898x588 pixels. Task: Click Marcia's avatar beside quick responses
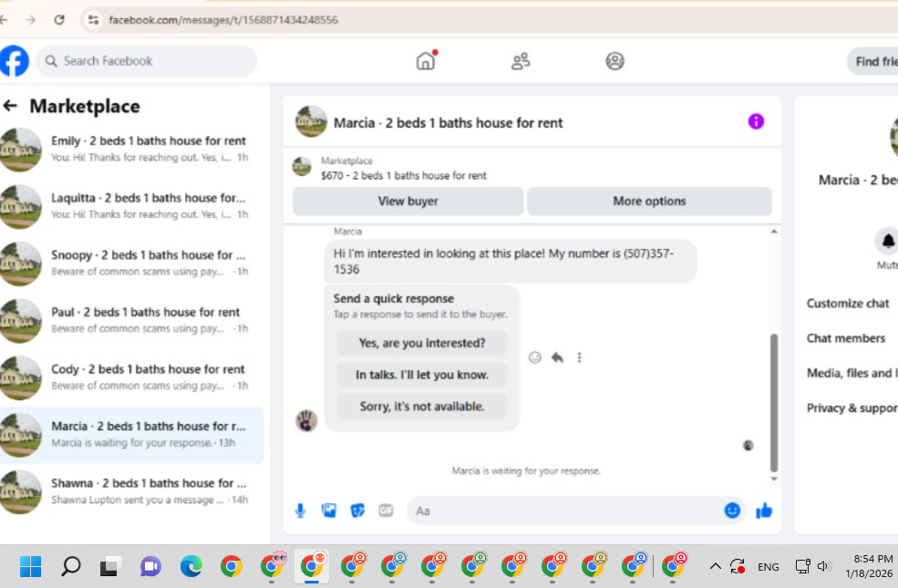pyautogui.click(x=306, y=421)
